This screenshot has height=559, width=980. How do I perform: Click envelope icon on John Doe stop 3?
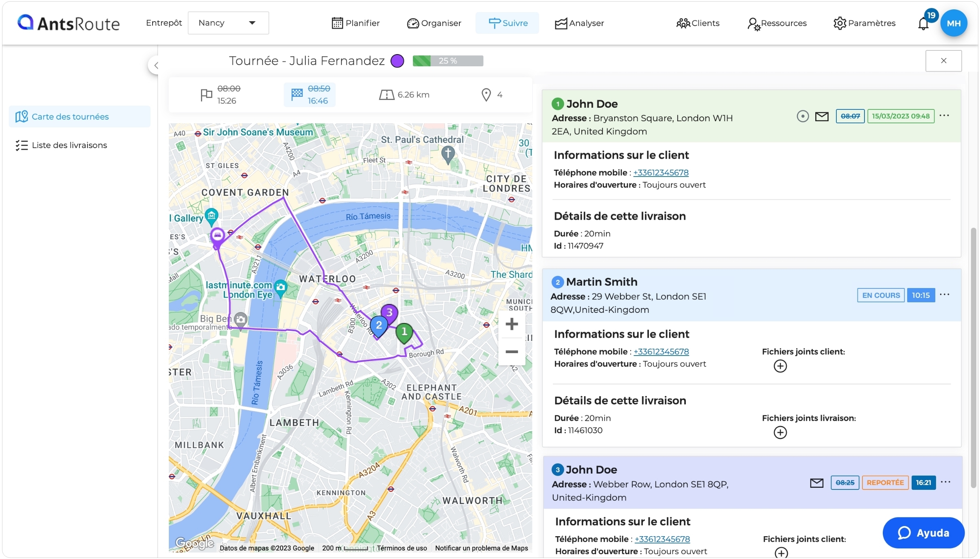point(816,483)
